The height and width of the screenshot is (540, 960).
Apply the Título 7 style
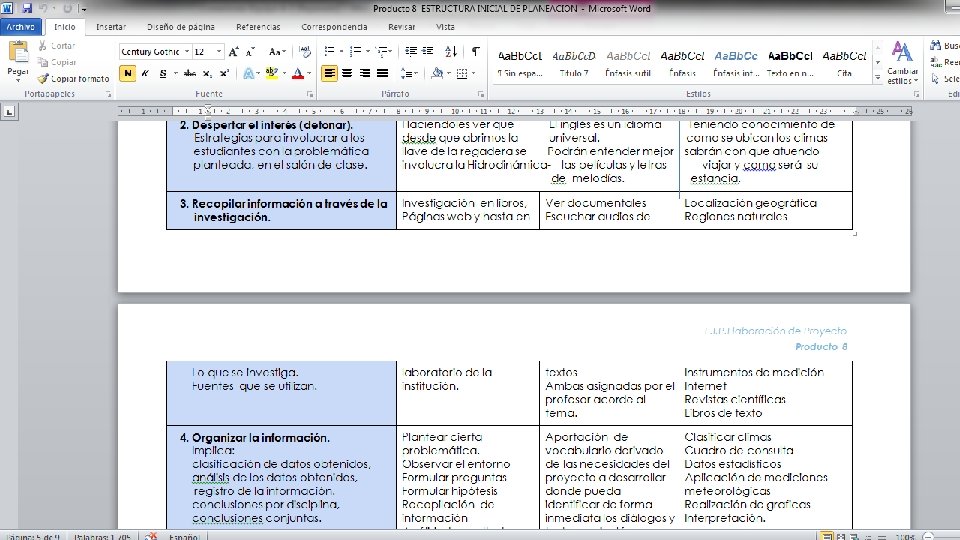(x=574, y=62)
